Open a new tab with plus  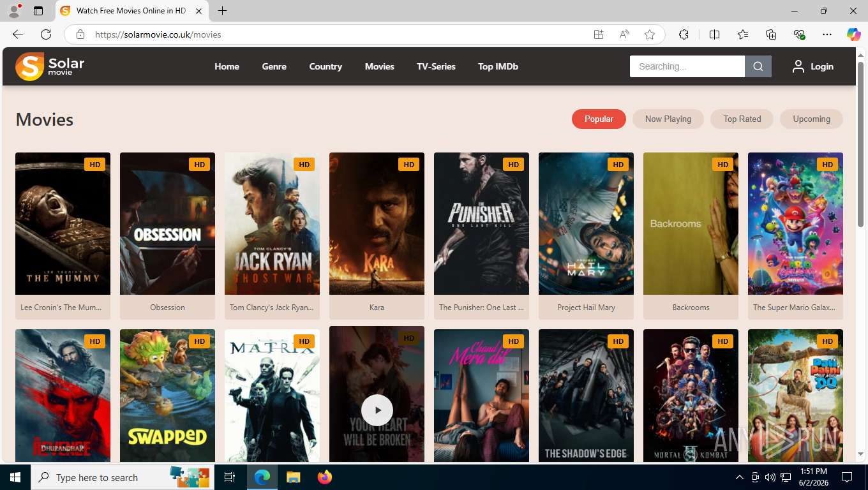click(222, 11)
